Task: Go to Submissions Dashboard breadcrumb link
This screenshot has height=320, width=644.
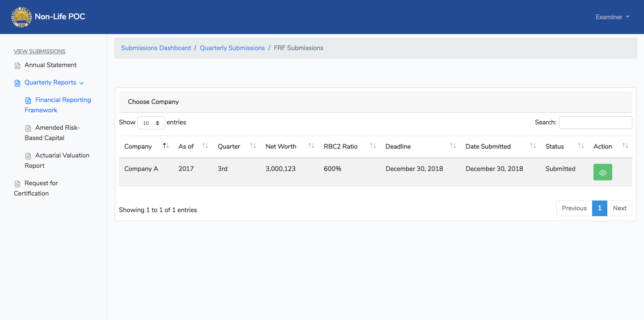Action: (x=156, y=48)
